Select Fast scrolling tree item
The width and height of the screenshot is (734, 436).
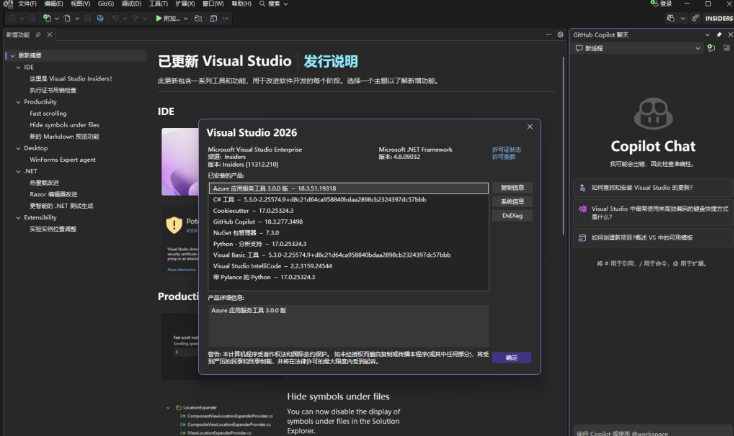point(48,113)
